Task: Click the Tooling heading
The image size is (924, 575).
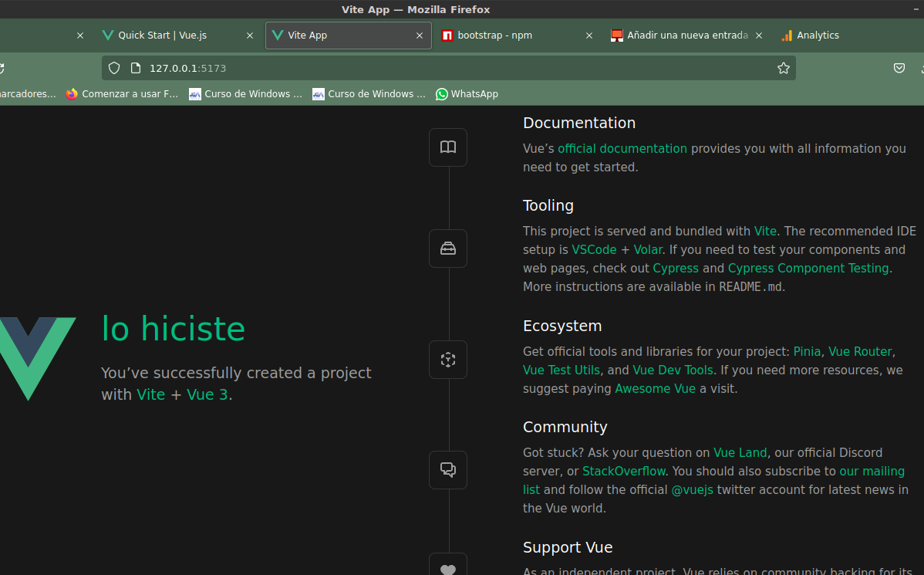Action: pyautogui.click(x=548, y=205)
